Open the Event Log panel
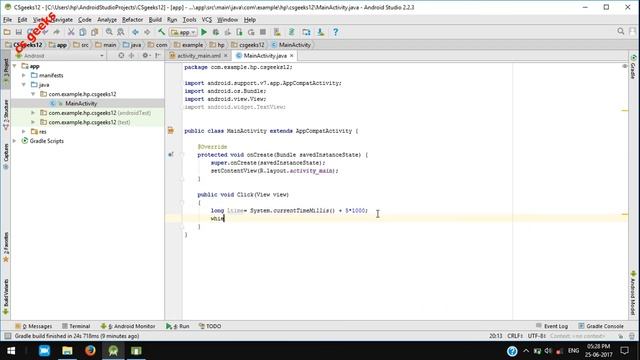Screen dimensions: 640x360 coord(552,326)
